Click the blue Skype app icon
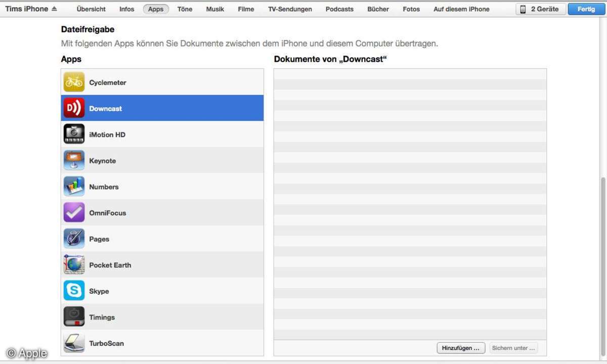This screenshot has height=364, width=607. pyautogui.click(x=74, y=291)
